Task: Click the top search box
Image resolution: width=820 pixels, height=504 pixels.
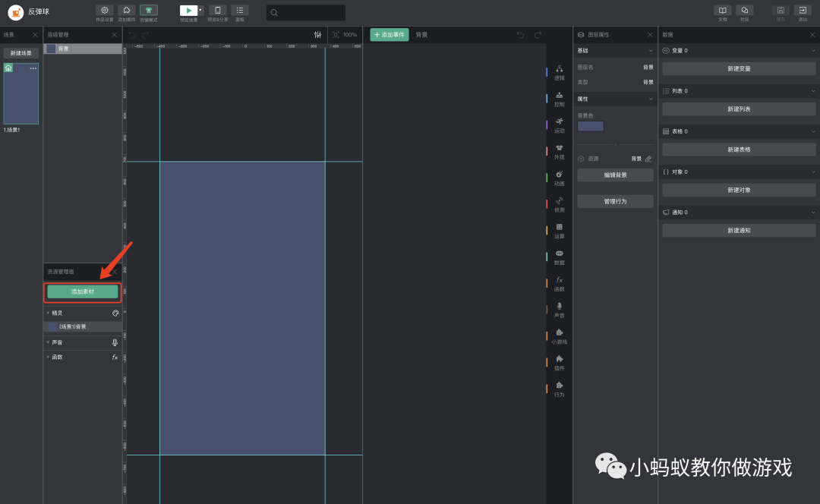Action: [x=306, y=13]
